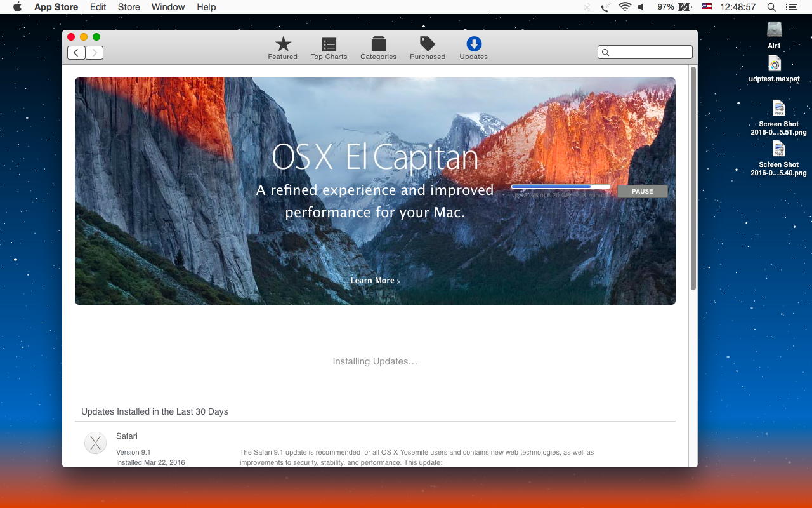Click the 'Installing Updates…' status text
The height and width of the screenshot is (508, 812).
(x=375, y=361)
